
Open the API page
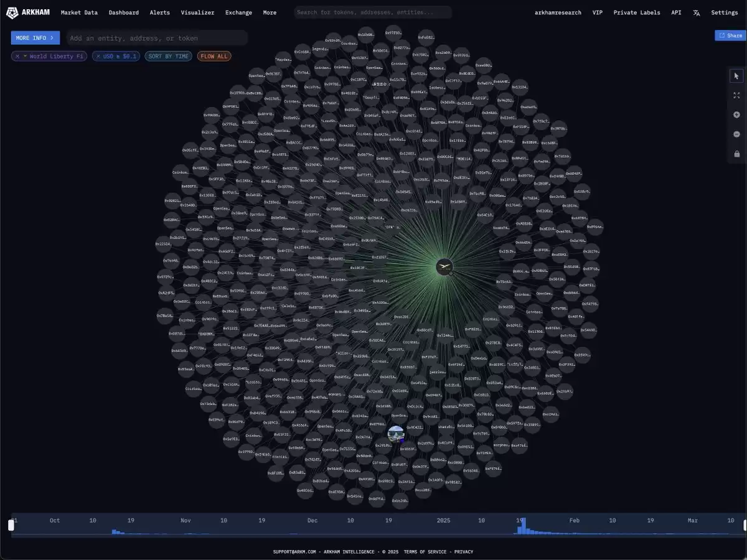pyautogui.click(x=676, y=12)
